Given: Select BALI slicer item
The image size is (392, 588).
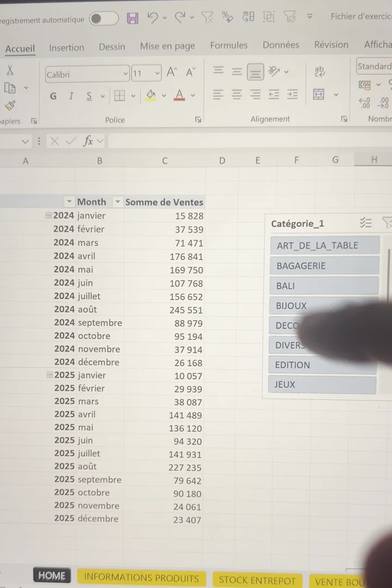Looking at the screenshot, I should [324, 286].
